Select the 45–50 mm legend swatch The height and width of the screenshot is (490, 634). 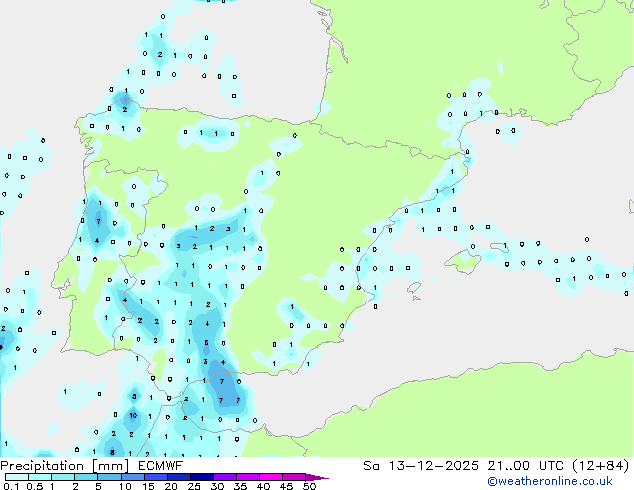294,477
